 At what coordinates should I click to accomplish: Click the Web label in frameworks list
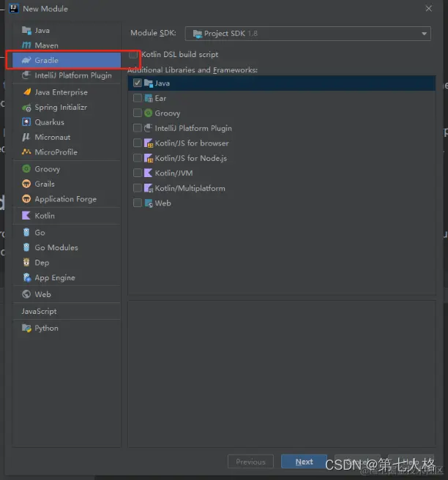coord(163,203)
